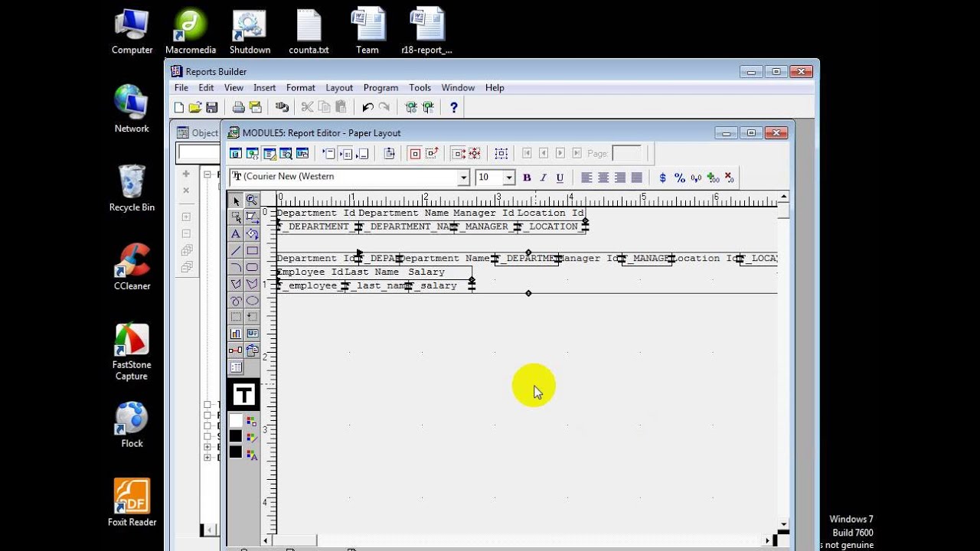
Task: Click the Remove Decimal Place icon
Action: pyautogui.click(x=730, y=178)
